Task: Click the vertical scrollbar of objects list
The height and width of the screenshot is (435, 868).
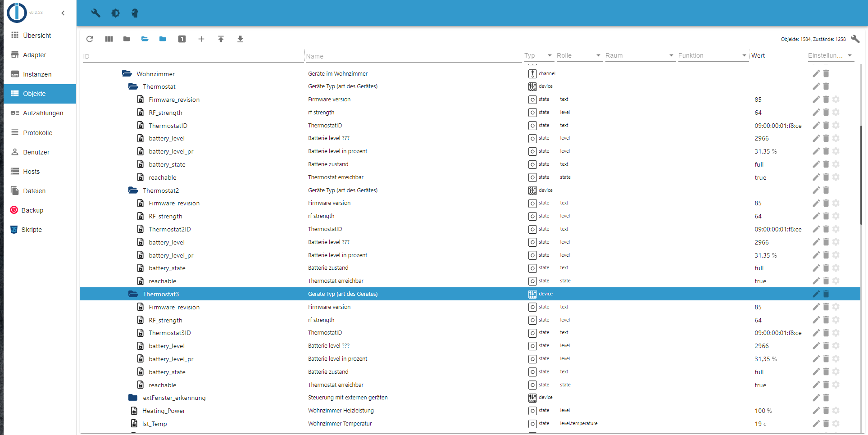Action: coord(861,176)
